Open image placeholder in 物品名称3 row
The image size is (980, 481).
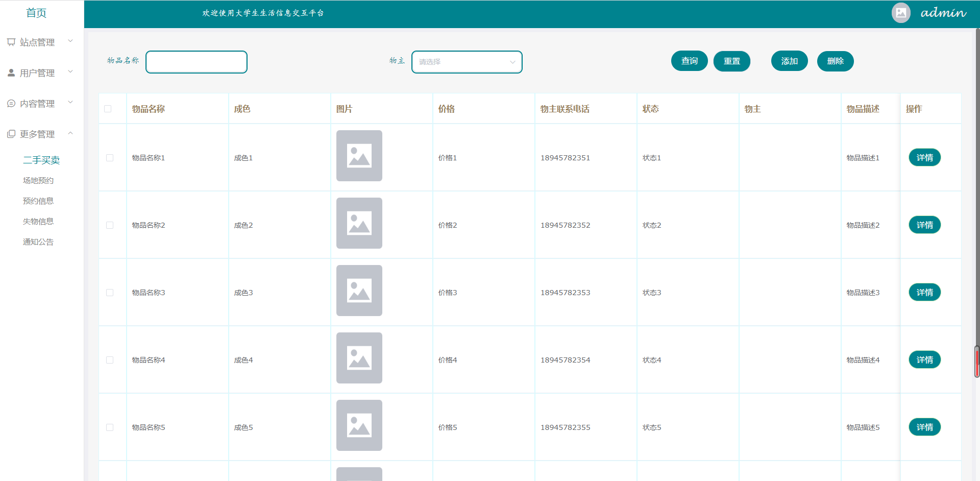pyautogui.click(x=359, y=291)
